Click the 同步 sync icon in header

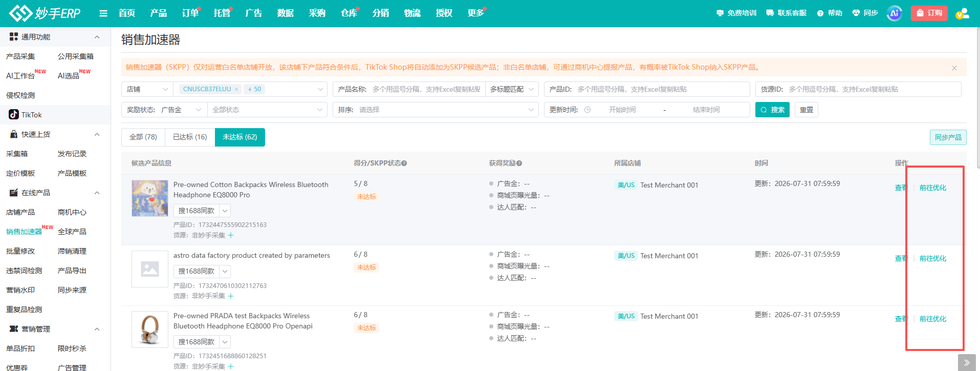click(x=865, y=13)
